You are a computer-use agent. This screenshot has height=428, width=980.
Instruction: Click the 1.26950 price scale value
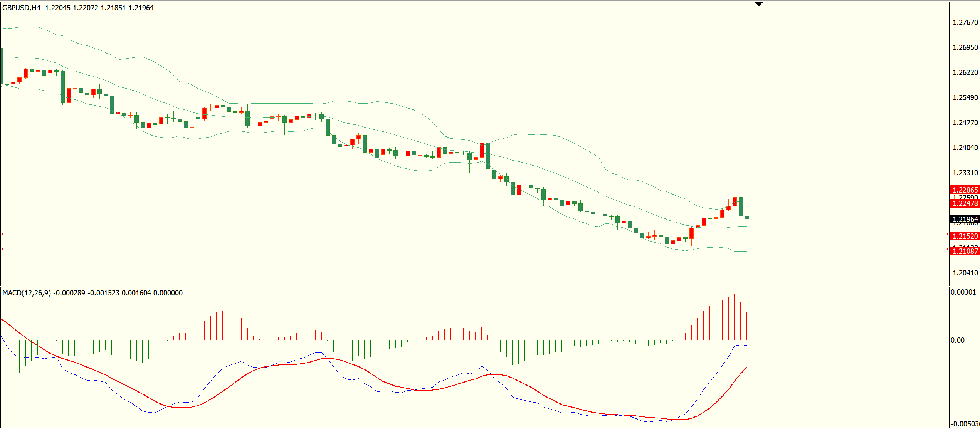[x=965, y=47]
